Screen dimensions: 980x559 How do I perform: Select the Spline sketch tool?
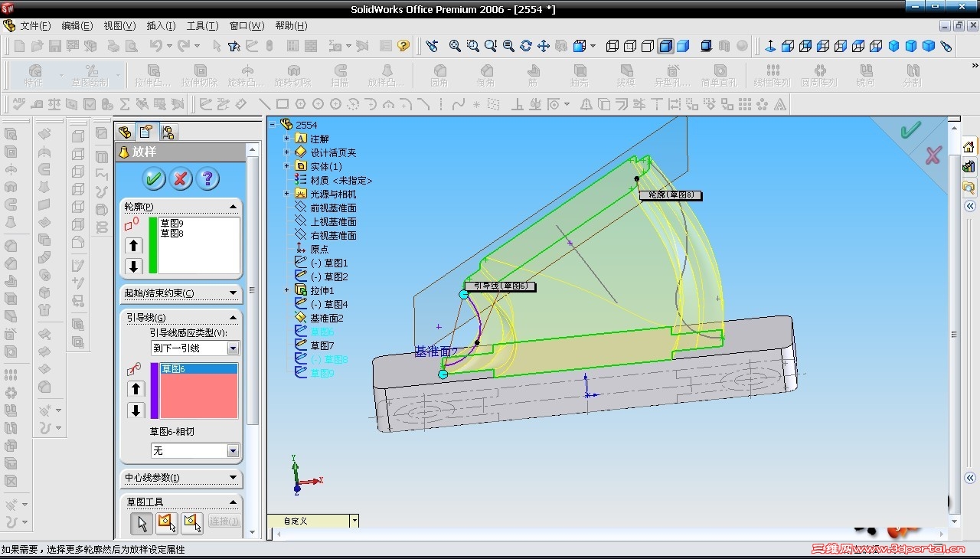[459, 104]
